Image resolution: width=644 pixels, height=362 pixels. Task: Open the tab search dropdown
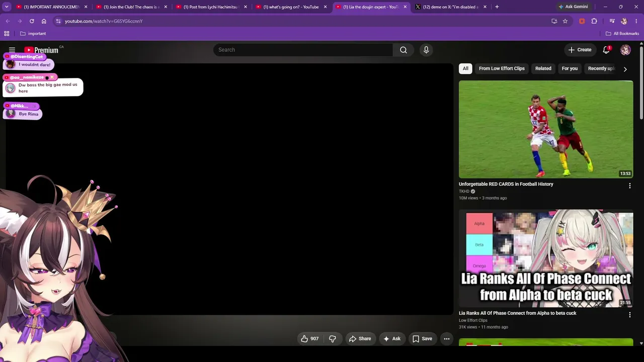(7, 7)
